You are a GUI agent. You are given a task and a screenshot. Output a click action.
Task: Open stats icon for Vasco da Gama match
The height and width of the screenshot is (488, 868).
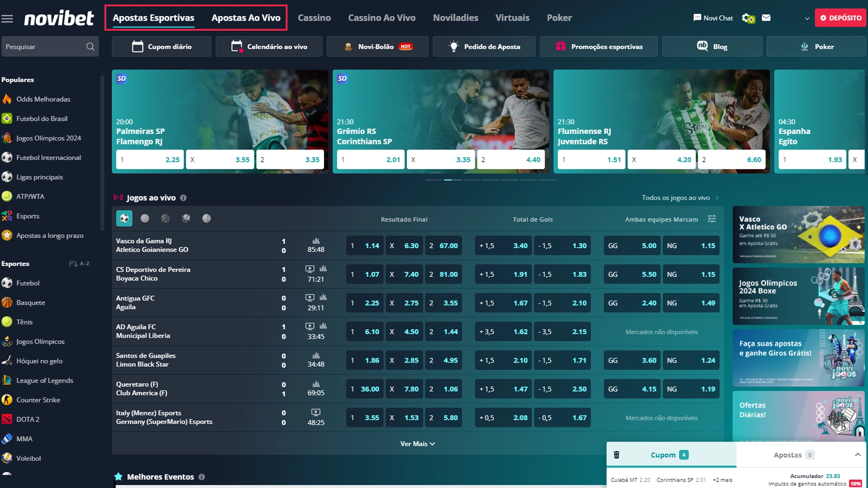(x=316, y=241)
